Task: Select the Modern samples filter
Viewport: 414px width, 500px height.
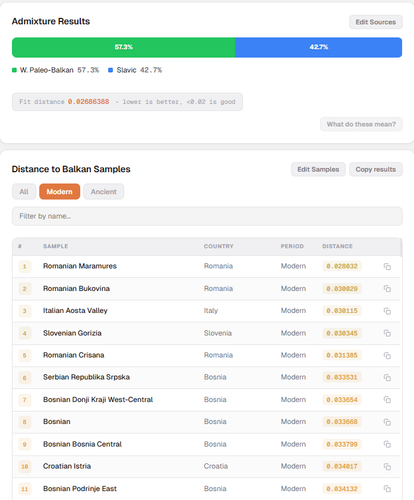Action: (59, 192)
